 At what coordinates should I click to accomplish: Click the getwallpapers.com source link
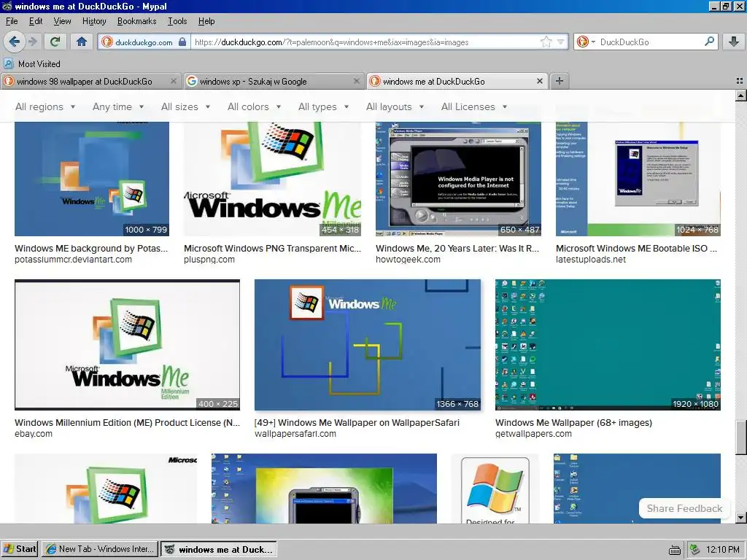pos(533,434)
